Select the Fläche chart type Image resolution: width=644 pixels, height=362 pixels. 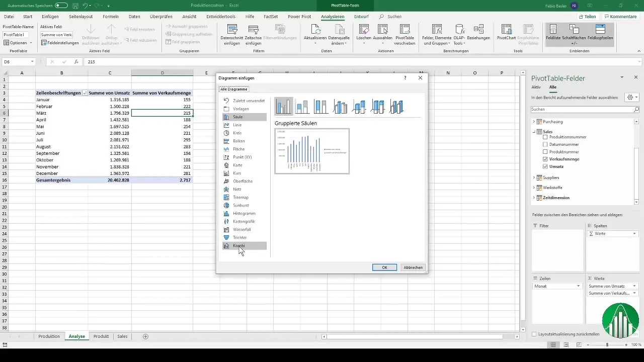(244, 149)
